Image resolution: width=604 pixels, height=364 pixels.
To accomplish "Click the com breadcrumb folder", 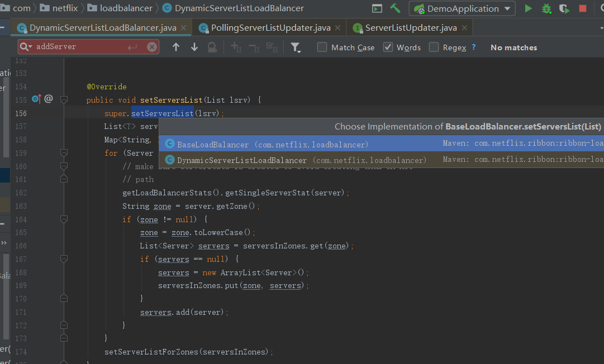I will 16,8.
